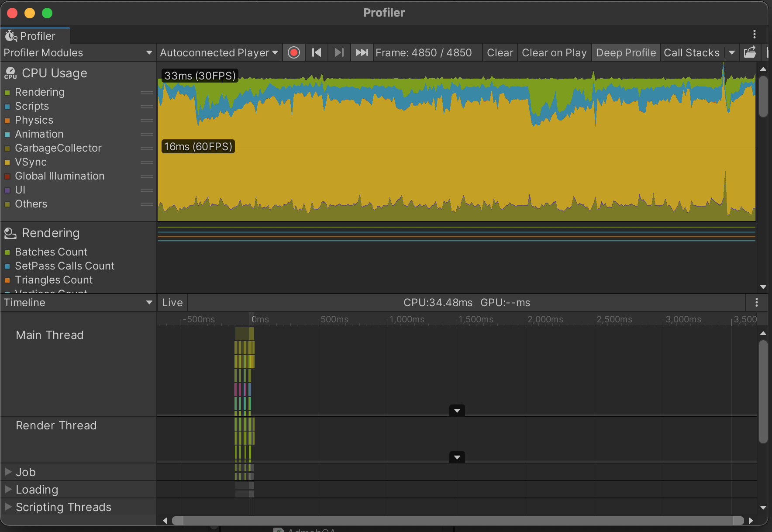Toggle Clear on Play
772x532 pixels.
coord(554,53)
